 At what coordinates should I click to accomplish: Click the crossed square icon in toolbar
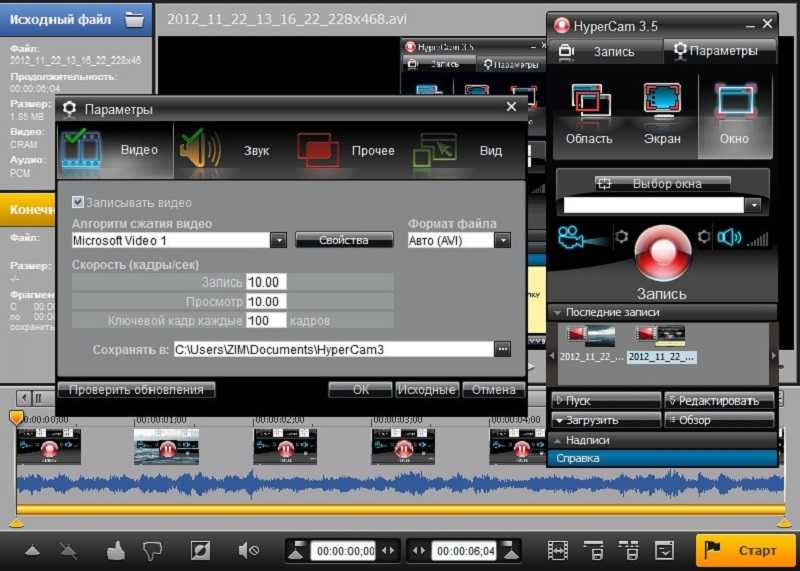pyautogui.click(x=199, y=551)
